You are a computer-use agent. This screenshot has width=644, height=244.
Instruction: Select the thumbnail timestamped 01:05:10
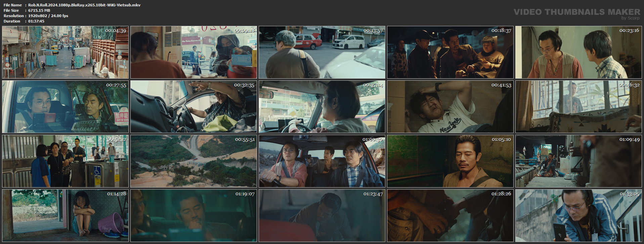tap(450, 161)
